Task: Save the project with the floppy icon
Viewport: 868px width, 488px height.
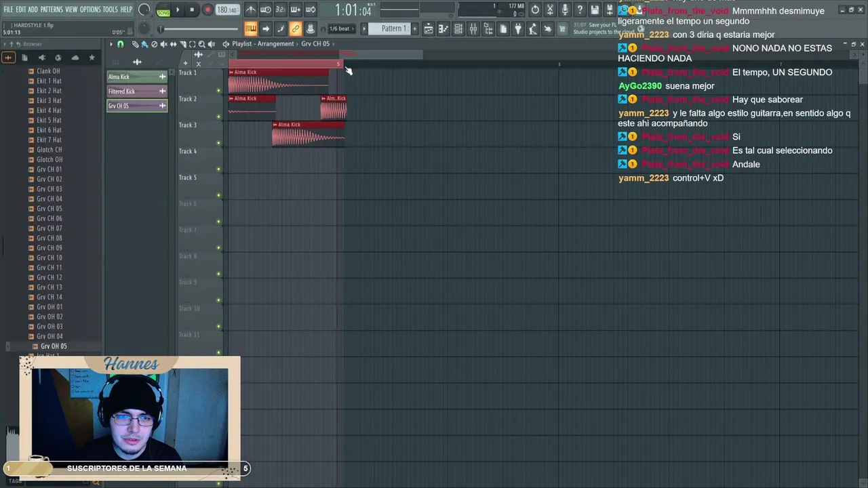Action: (x=595, y=9)
